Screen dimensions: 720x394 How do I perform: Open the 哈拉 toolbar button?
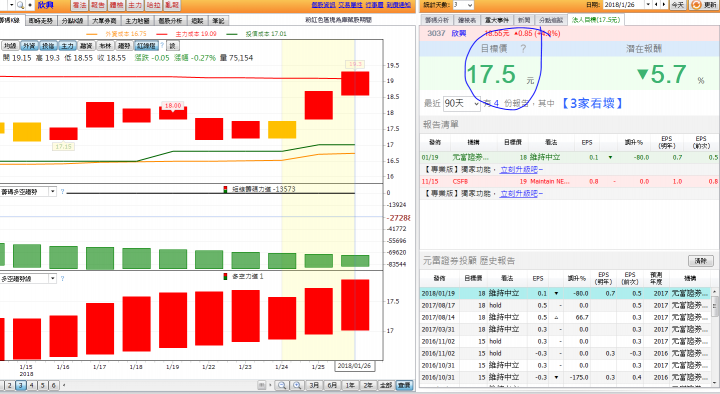pos(153,5)
